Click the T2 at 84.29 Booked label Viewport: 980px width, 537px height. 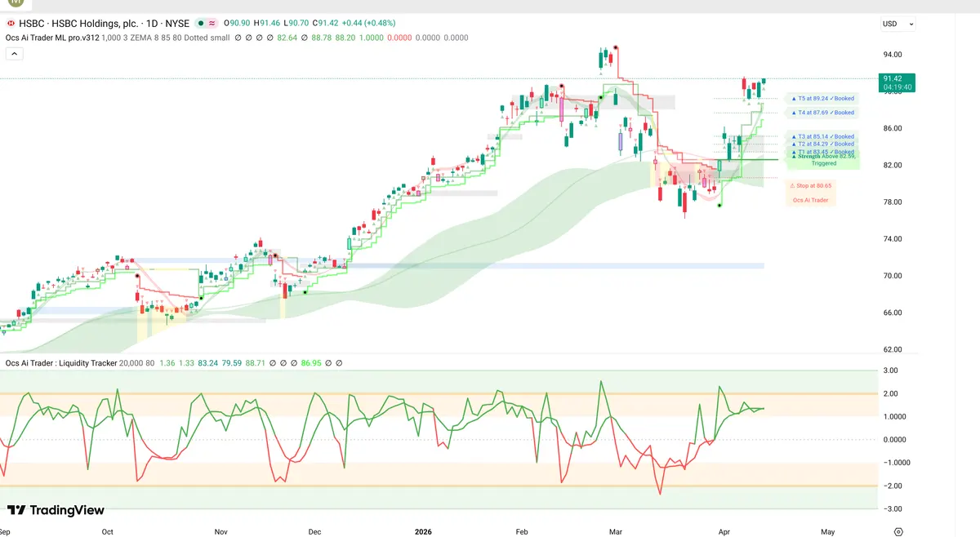(x=823, y=144)
